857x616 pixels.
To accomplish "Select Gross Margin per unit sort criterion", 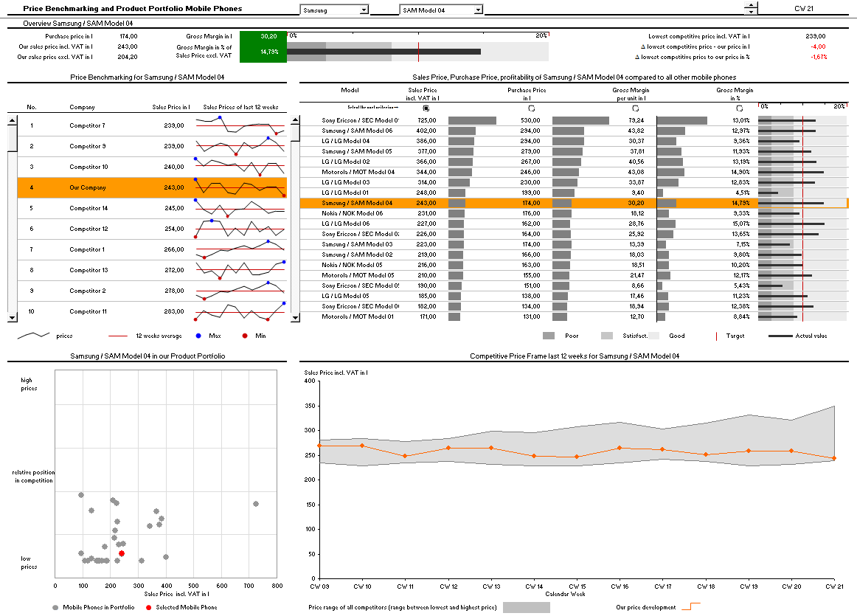I will pos(636,108).
